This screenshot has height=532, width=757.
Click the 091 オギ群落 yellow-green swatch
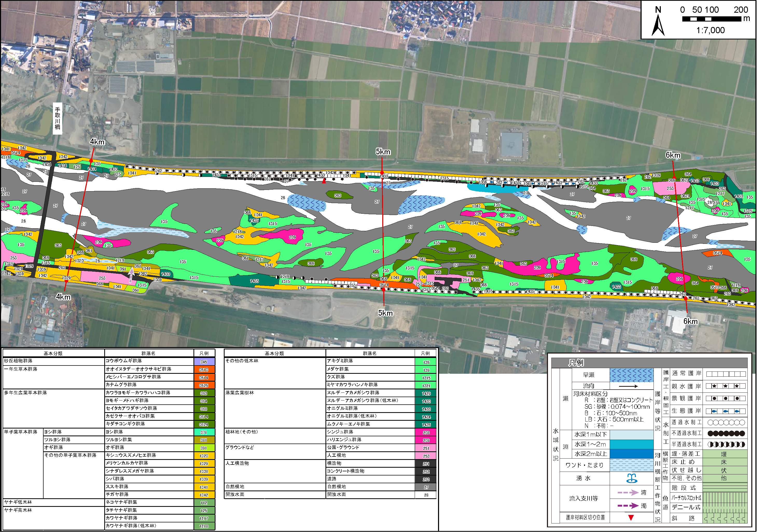point(204,448)
